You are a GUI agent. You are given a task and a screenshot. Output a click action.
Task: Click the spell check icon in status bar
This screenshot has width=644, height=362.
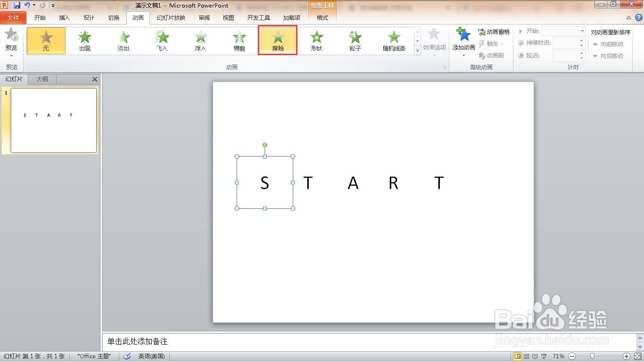127,356
